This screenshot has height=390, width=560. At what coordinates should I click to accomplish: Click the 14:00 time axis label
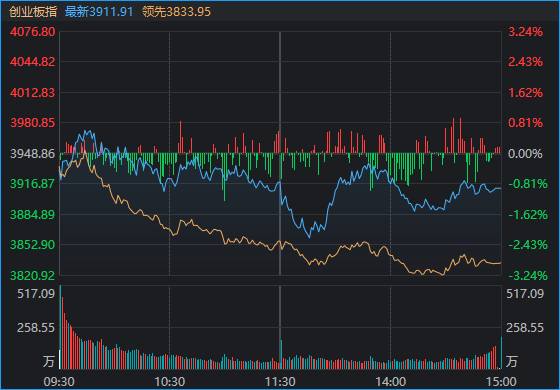coord(390,382)
